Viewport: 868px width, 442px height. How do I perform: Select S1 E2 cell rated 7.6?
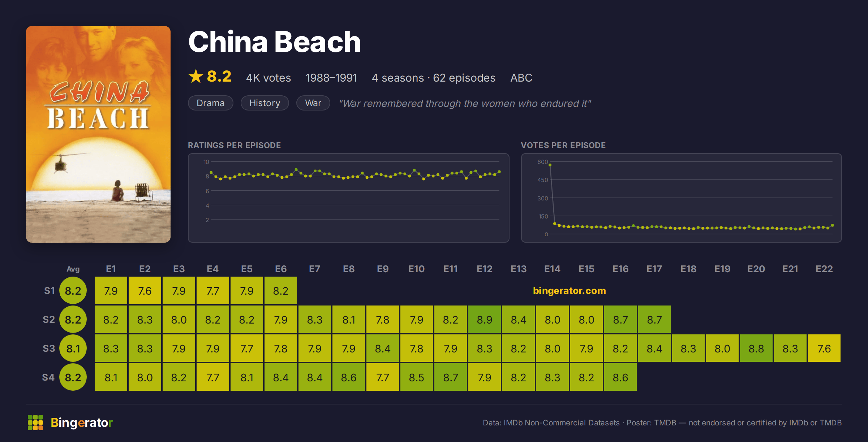[145, 291]
